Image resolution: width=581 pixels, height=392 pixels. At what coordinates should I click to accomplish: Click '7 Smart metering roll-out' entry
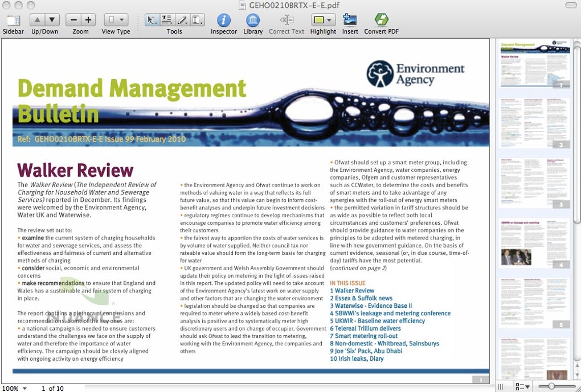pos(364,336)
